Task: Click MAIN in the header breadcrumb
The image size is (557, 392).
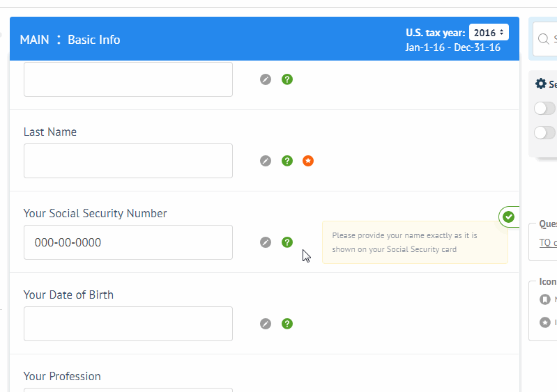Action: tap(34, 40)
